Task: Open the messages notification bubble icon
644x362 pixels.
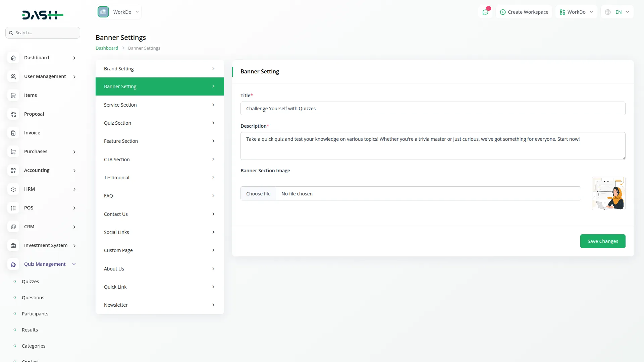Action: point(485,12)
